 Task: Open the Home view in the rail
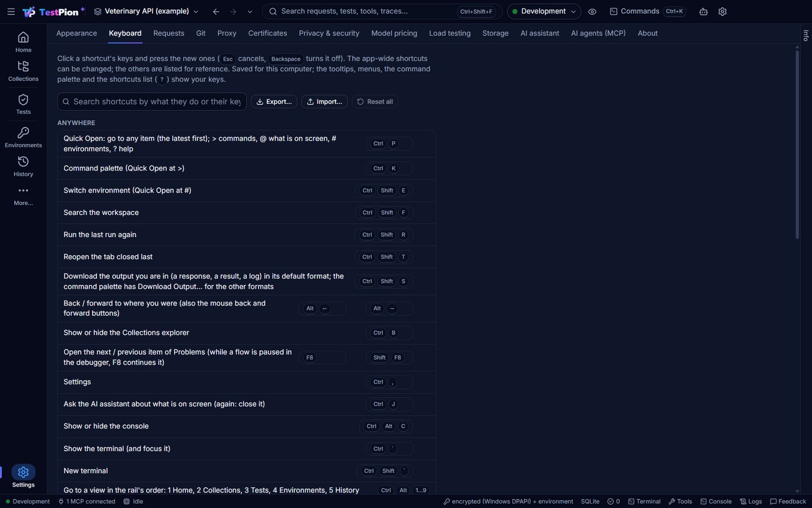(23, 42)
